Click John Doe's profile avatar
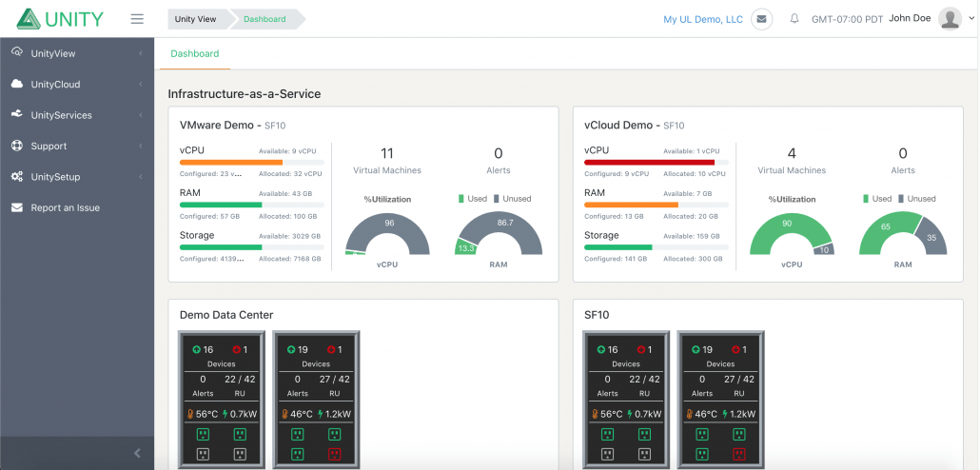 pyautogui.click(x=950, y=19)
